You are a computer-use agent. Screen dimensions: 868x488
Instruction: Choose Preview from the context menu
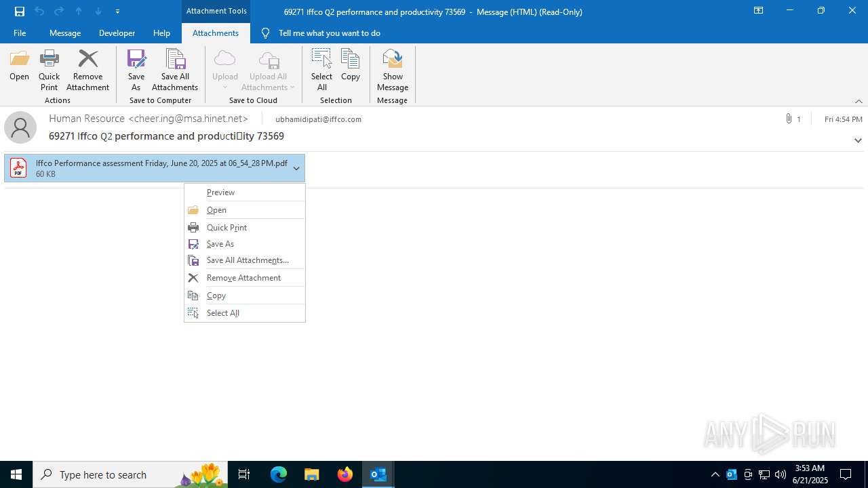coord(245,192)
